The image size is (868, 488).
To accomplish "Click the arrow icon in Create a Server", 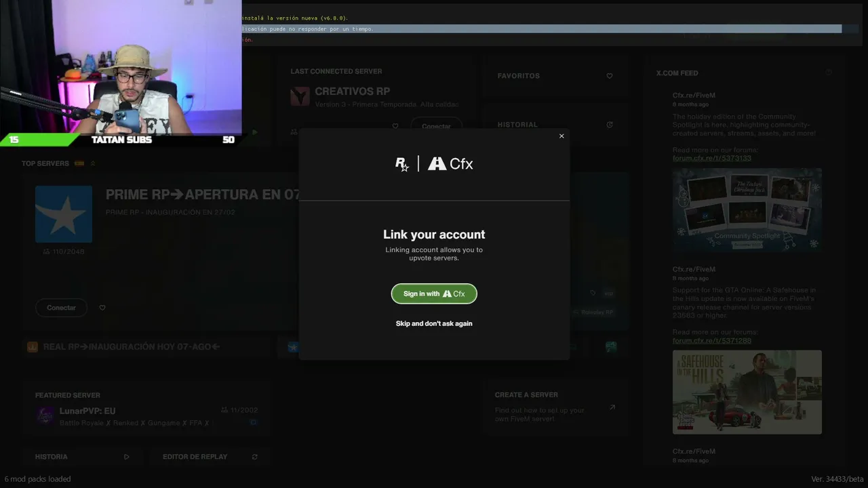I will pyautogui.click(x=612, y=407).
